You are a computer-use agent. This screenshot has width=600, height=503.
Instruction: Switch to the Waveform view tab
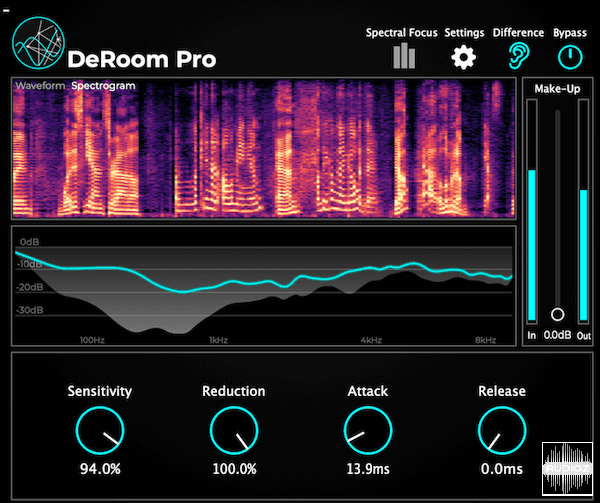click(40, 86)
